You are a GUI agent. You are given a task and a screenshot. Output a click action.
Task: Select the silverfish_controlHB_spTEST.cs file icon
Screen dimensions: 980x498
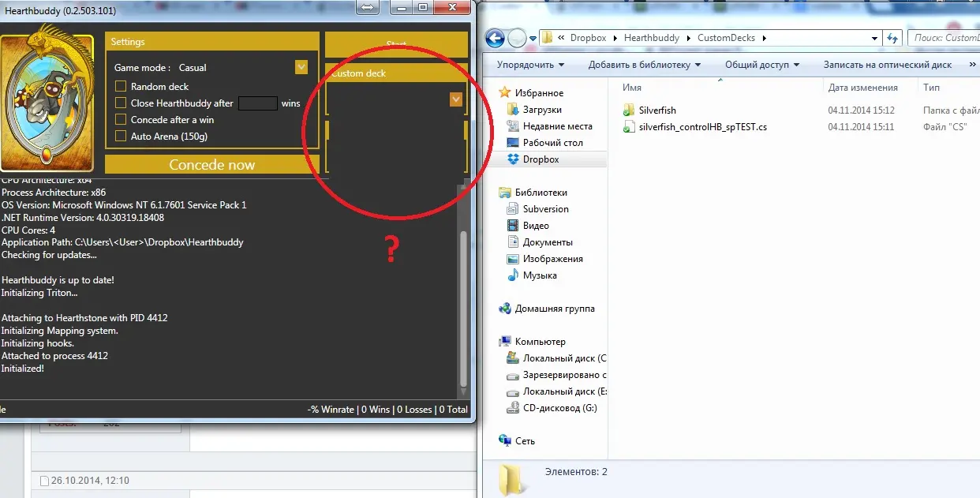(x=629, y=127)
